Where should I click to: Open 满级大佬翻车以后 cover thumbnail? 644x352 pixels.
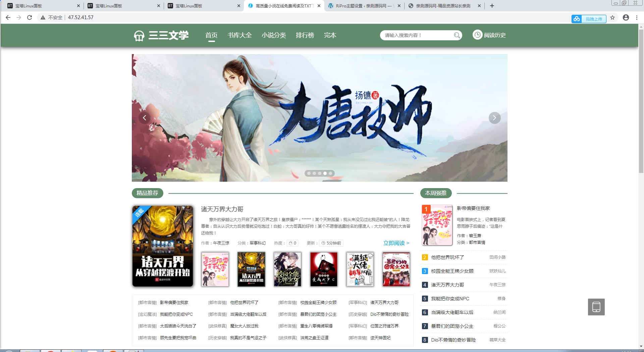click(x=360, y=269)
